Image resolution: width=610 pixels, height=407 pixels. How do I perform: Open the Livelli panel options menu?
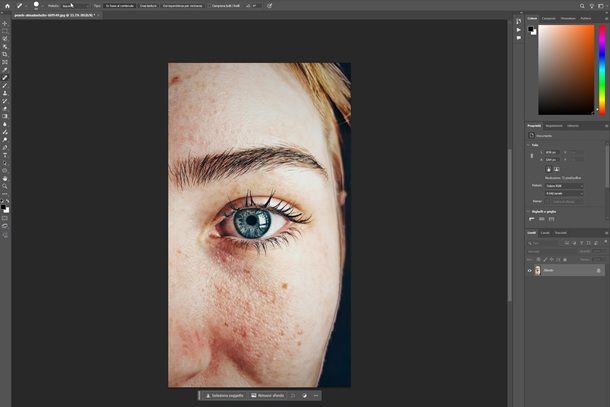click(x=606, y=233)
